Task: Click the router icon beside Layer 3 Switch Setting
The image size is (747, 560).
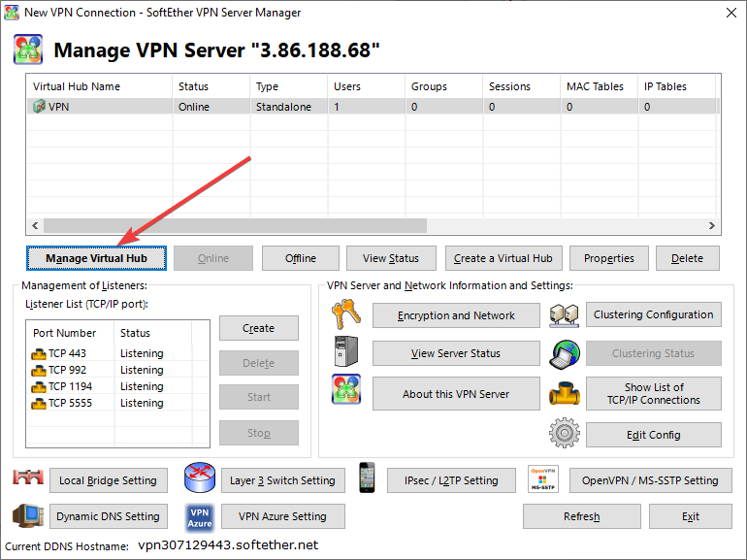Action: tap(199, 479)
